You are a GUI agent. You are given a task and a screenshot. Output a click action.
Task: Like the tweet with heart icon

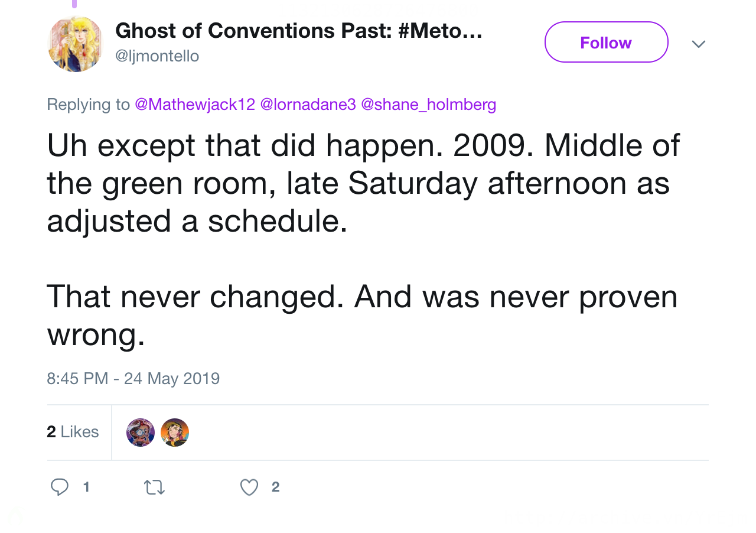[249, 487]
